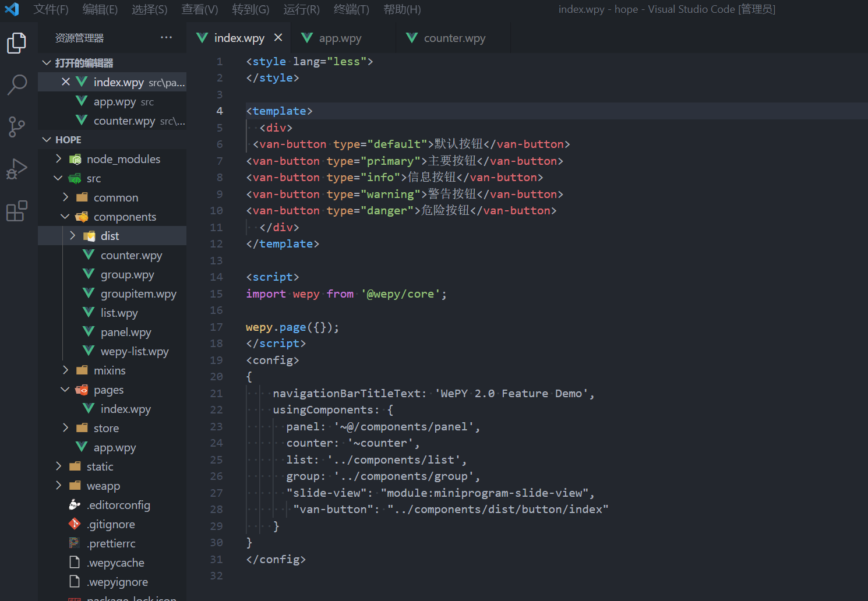
Task: Expand the common folder chevron
Action: tap(65, 197)
